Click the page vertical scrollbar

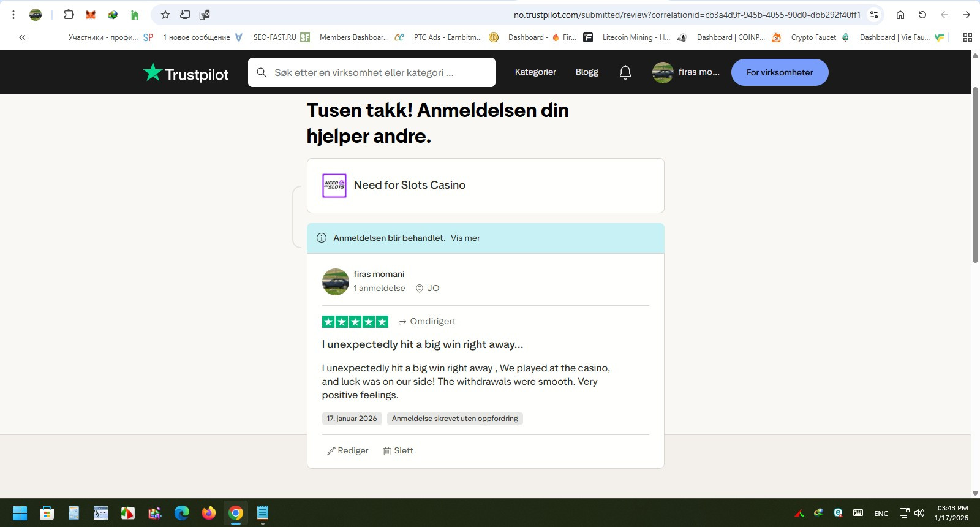975,175
